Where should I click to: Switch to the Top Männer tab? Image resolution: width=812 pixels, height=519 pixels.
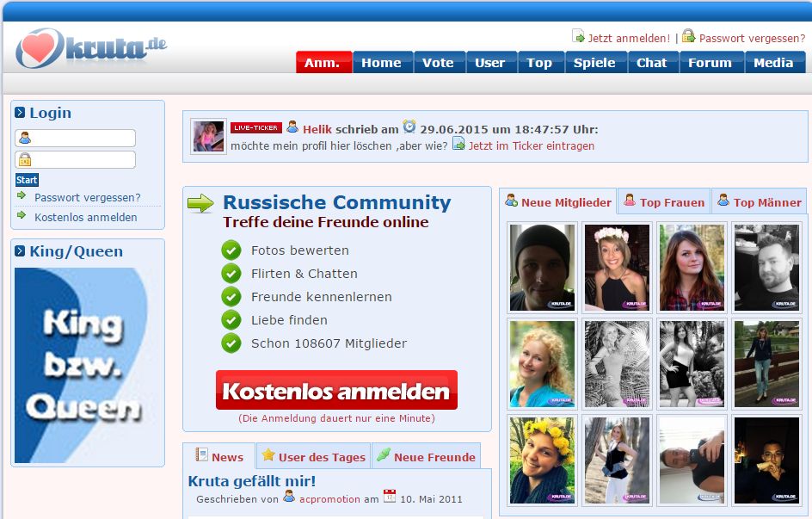click(x=760, y=201)
